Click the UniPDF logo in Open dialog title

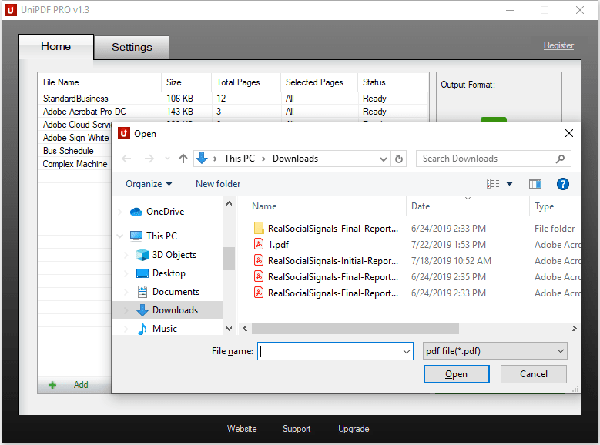(124, 133)
